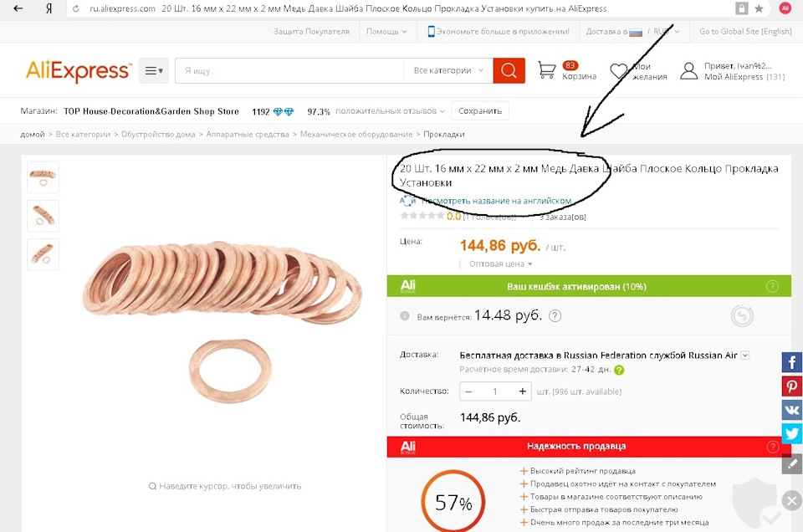Share on Facebook via sidebar icon

click(x=792, y=362)
